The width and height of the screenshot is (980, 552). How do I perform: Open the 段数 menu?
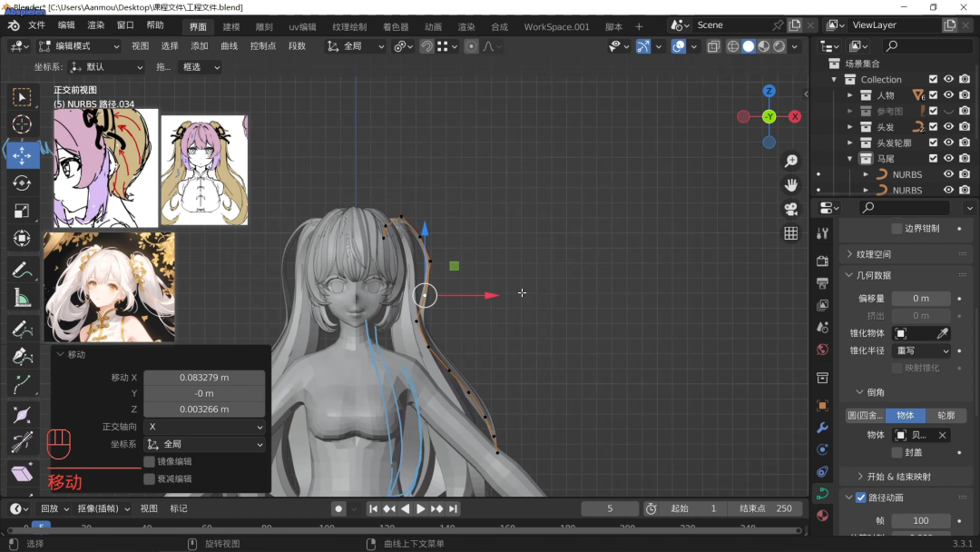click(297, 46)
